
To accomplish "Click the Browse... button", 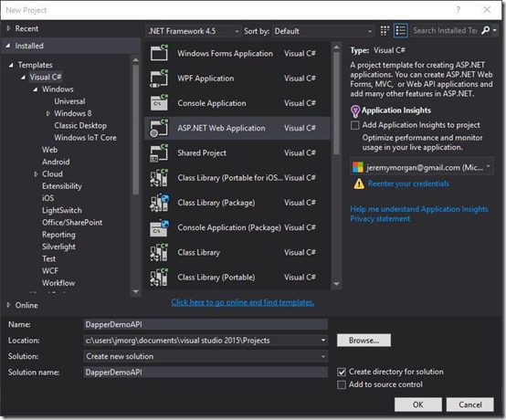I will point(364,341).
